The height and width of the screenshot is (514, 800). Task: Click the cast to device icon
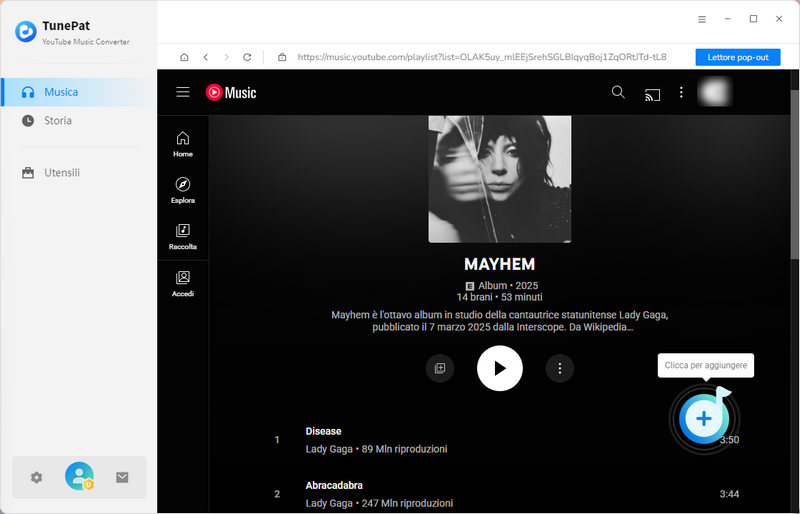pyautogui.click(x=652, y=94)
